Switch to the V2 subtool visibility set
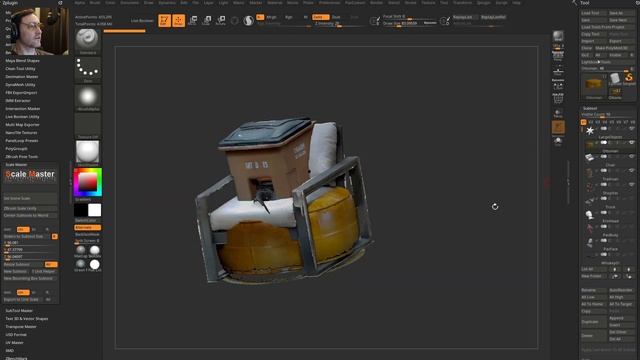 591,122
